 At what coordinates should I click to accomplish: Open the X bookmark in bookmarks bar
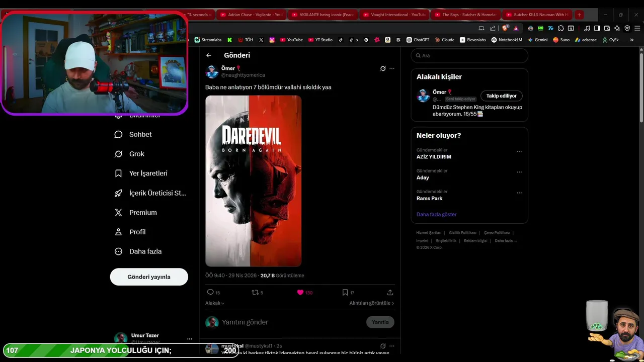pyautogui.click(x=261, y=40)
